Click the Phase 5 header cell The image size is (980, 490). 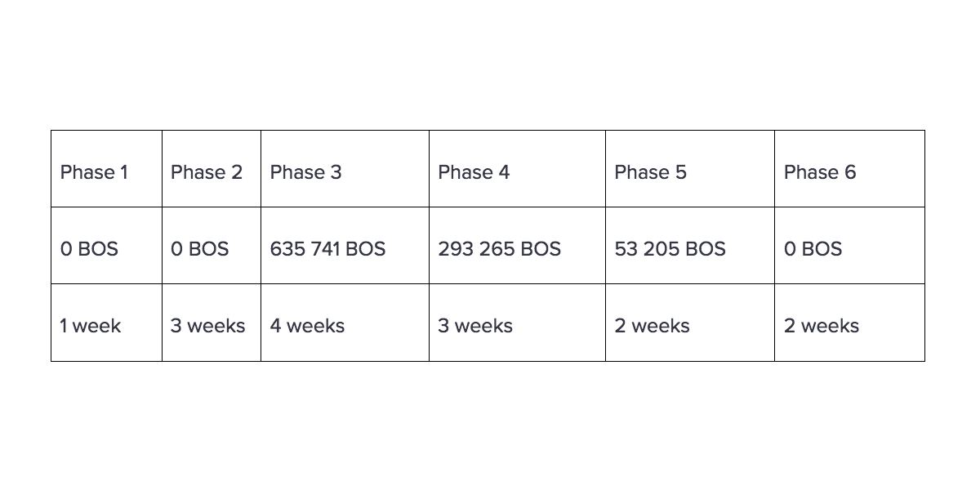(x=690, y=169)
